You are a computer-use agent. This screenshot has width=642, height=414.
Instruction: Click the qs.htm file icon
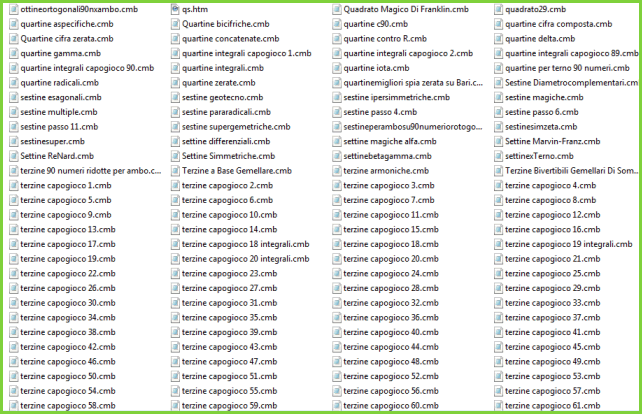pos(174,9)
